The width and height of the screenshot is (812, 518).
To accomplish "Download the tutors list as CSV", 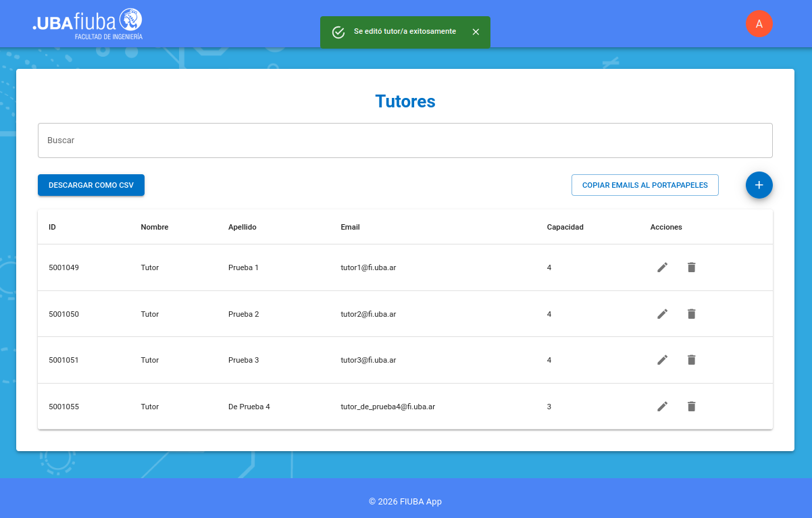I will pyautogui.click(x=91, y=185).
